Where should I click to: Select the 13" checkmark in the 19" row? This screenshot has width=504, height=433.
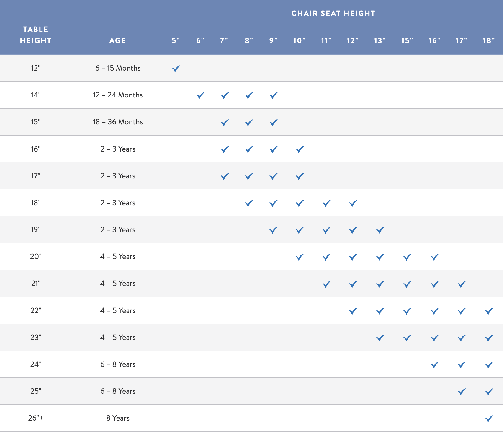point(379,230)
